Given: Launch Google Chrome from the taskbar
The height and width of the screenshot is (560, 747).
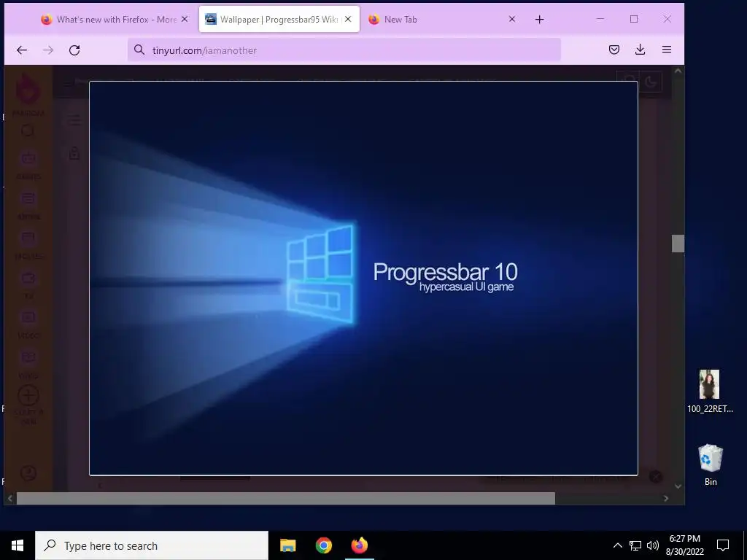Looking at the screenshot, I should click(323, 545).
